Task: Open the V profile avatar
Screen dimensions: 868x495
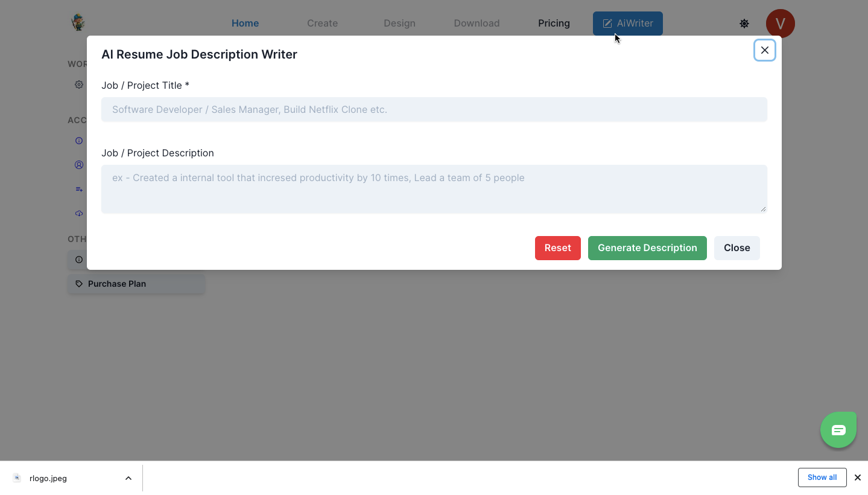Action: [x=780, y=24]
